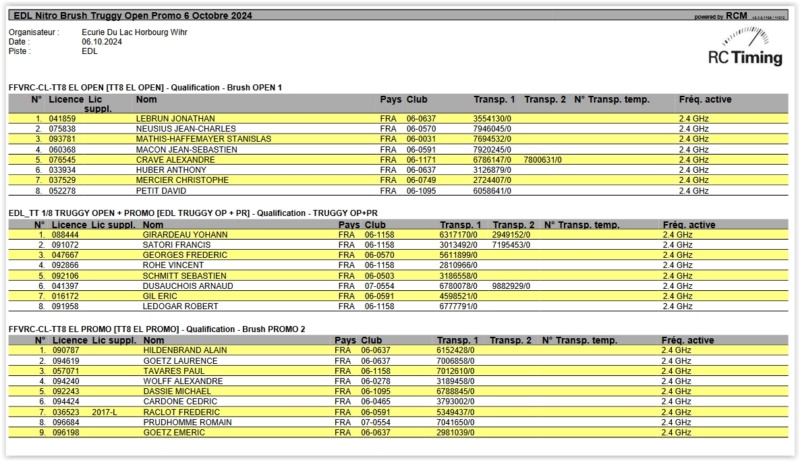Click club code '06-0503'

click(379, 276)
